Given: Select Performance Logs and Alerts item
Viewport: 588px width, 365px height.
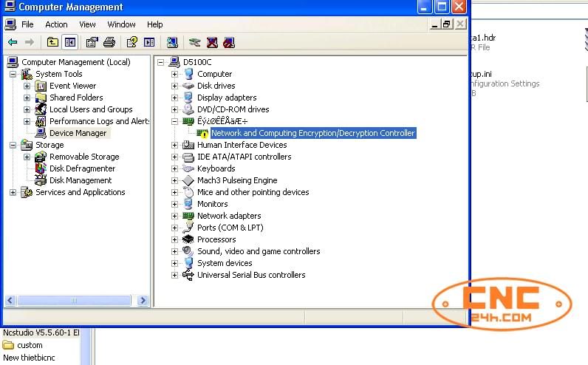Looking at the screenshot, I should [100, 121].
